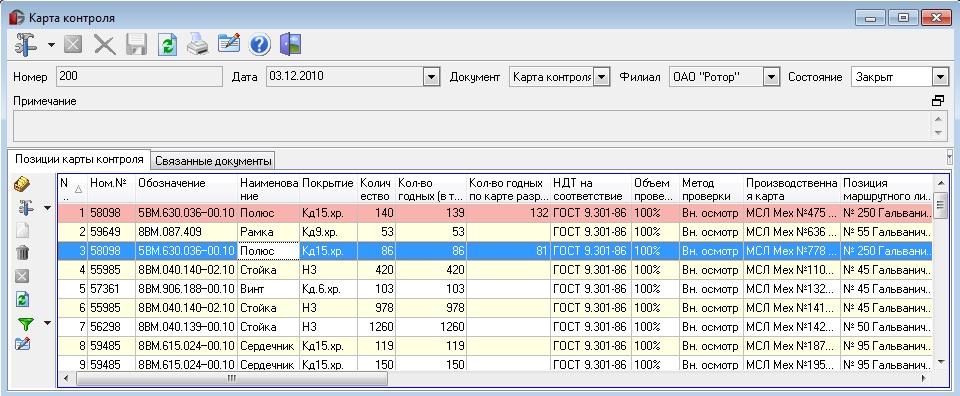Click the new blank page icon in the sidebar
The width and height of the screenshot is (960, 396).
click(x=22, y=231)
